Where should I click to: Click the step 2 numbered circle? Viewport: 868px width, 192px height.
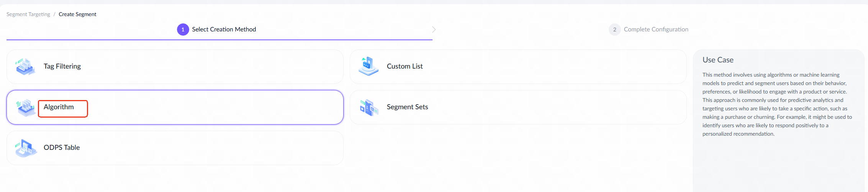coord(614,30)
